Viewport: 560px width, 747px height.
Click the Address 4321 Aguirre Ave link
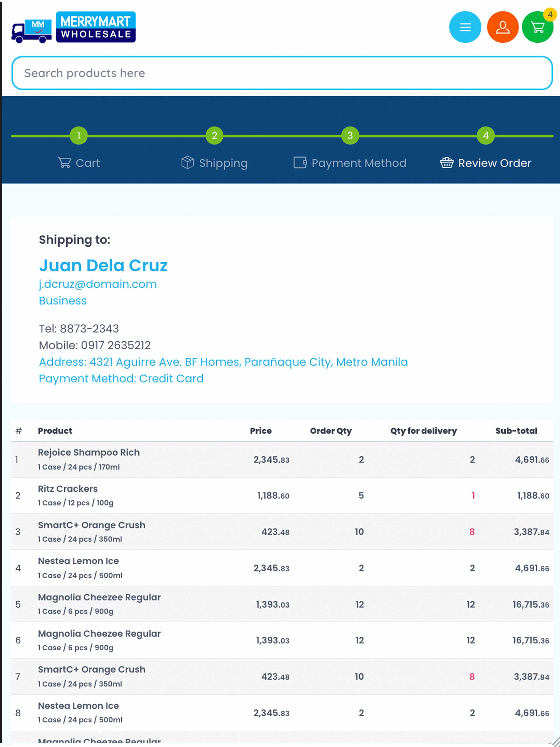tap(223, 362)
